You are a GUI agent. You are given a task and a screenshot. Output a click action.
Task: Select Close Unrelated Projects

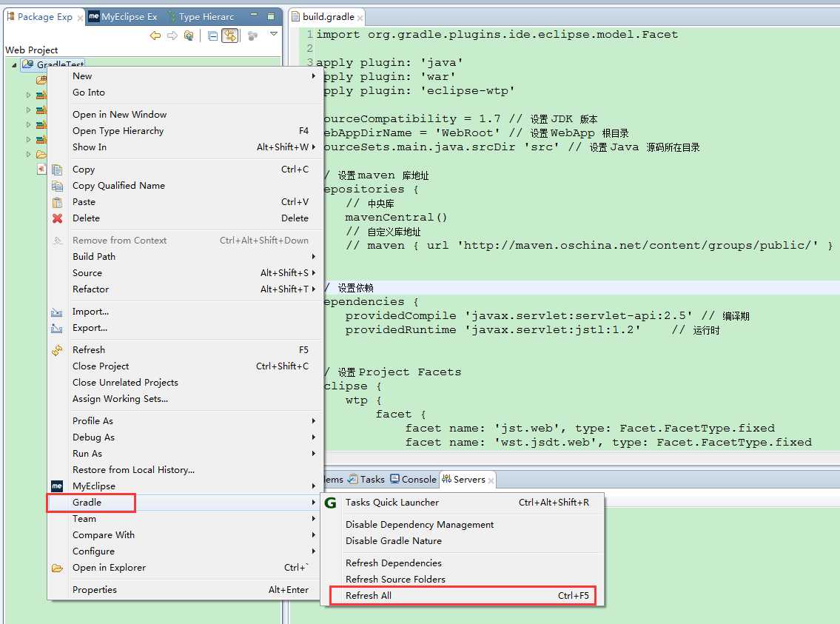[185, 383]
